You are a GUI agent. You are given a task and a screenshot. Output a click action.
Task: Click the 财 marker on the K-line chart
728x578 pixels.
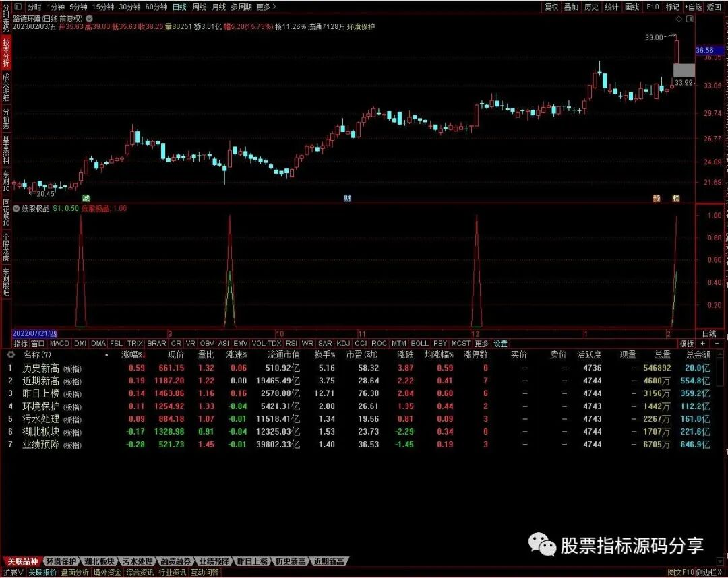coord(347,198)
